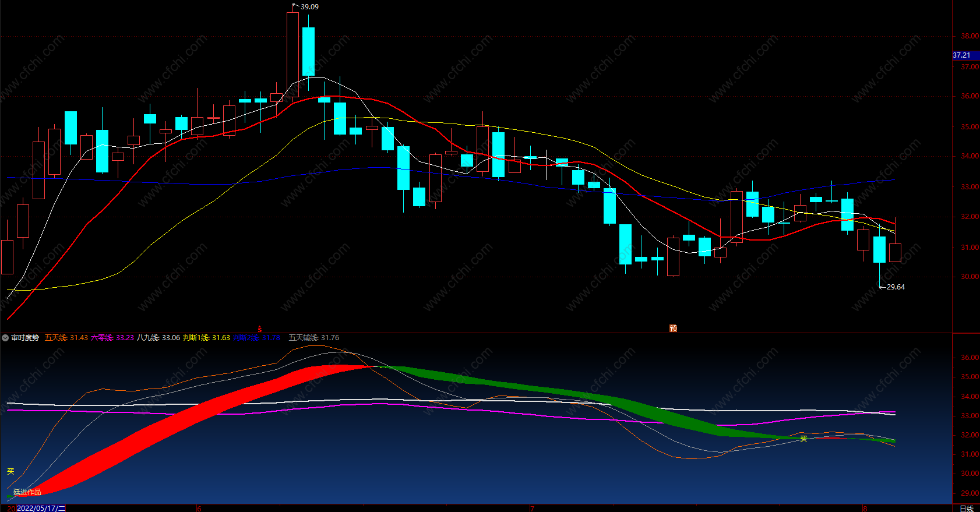980x512 pixels.
Task: Select the 判断1线: 31.63 legend label
Action: coord(206,338)
